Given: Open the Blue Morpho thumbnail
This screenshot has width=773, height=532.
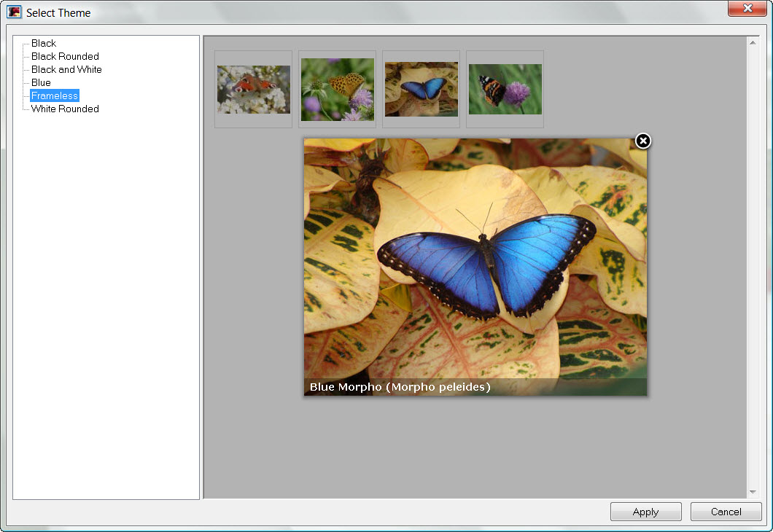Looking at the screenshot, I should pos(421,89).
